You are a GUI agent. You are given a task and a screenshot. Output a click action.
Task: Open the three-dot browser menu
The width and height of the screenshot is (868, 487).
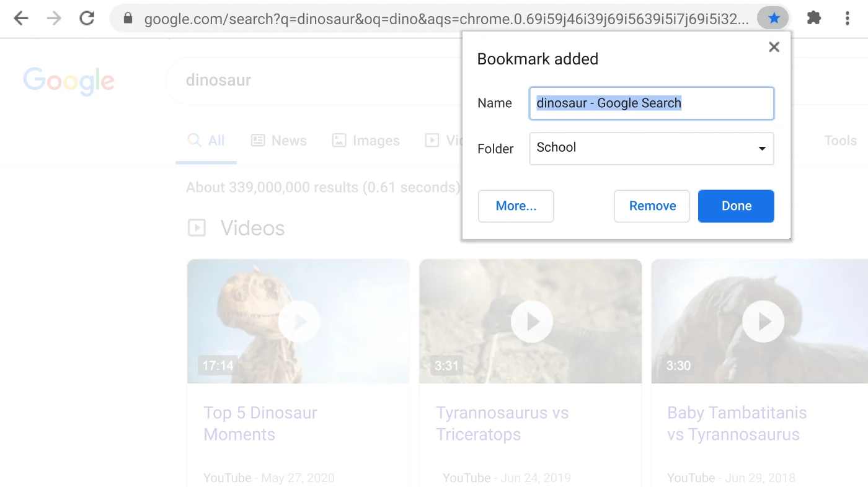[847, 19]
